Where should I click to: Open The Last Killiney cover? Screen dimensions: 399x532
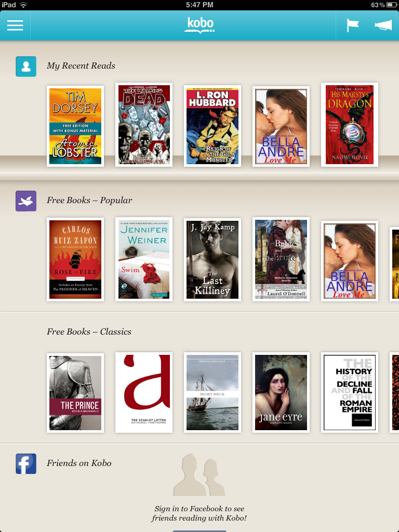(212, 260)
